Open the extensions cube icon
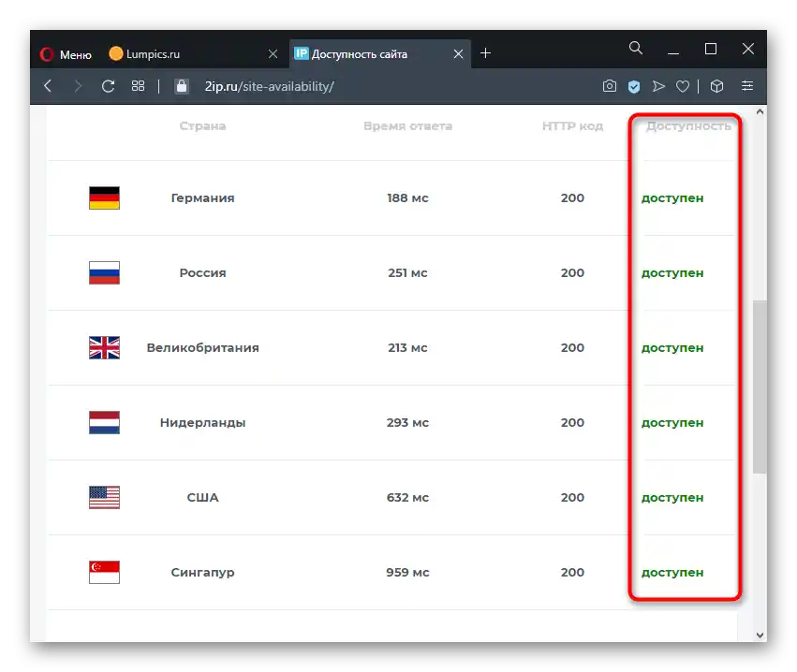The height and width of the screenshot is (672, 797). 716,86
